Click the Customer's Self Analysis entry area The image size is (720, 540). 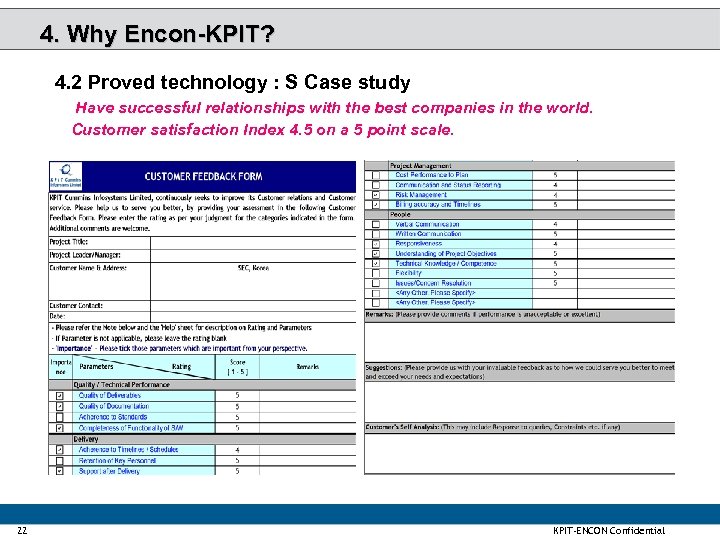(x=520, y=453)
